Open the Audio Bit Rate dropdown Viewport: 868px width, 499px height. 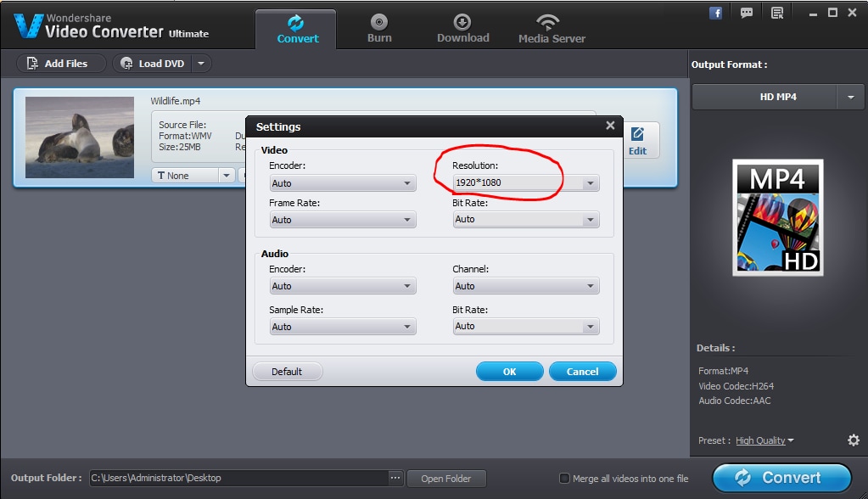(x=526, y=326)
